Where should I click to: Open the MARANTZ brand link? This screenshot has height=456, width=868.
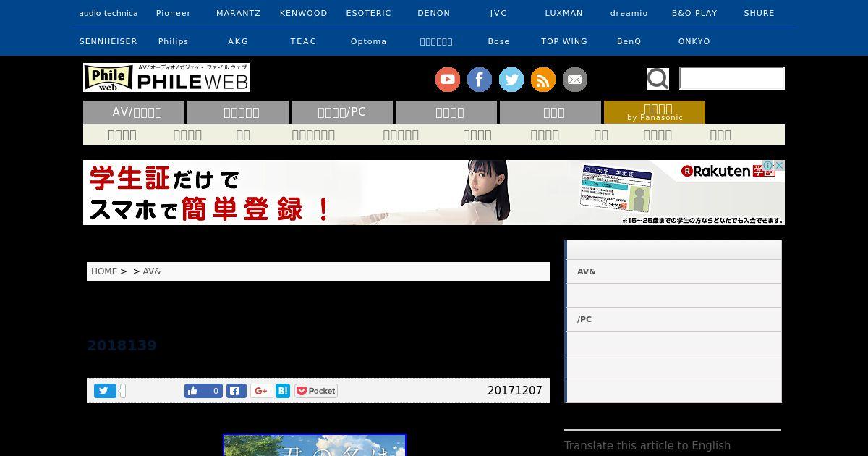(x=239, y=13)
